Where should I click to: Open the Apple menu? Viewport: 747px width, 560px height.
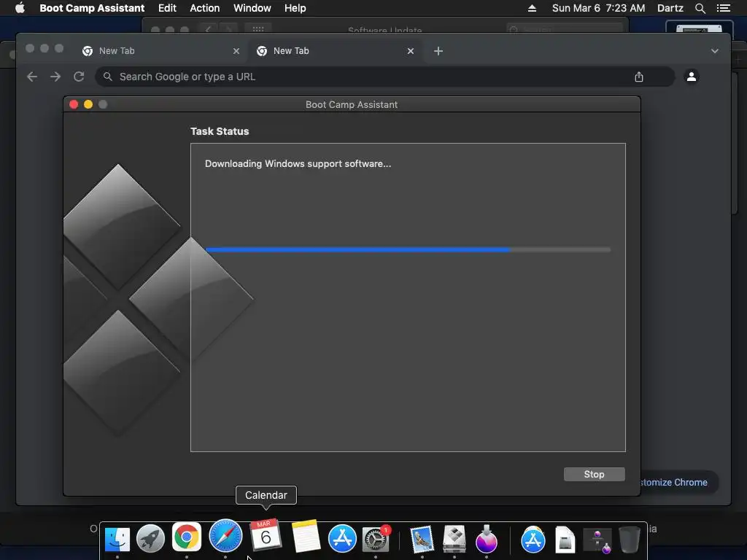20,8
